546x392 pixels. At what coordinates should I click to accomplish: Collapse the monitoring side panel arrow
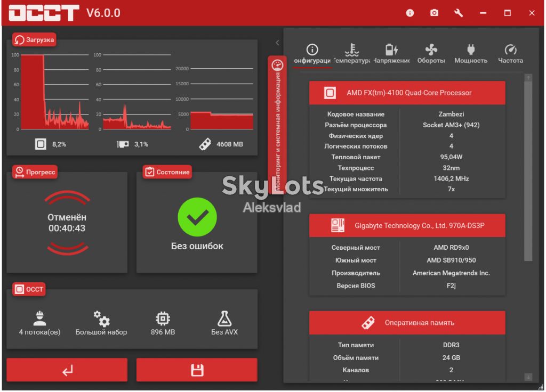coord(277,43)
